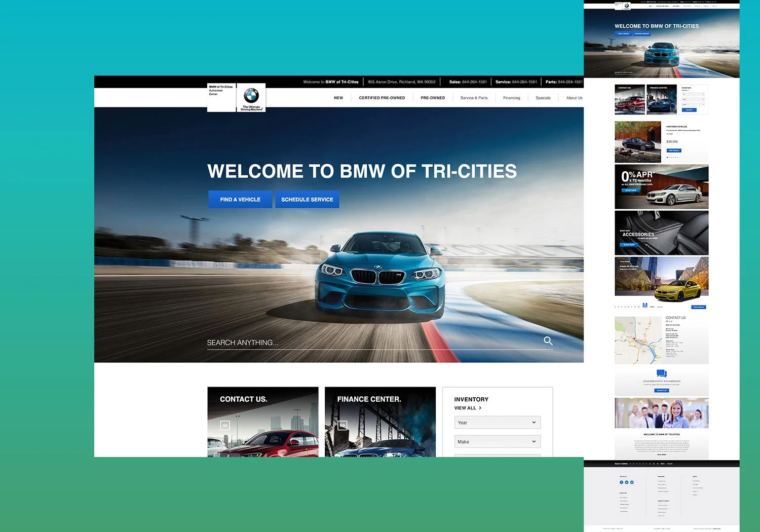Click the SCHEDULE SERVICE button

tap(307, 200)
